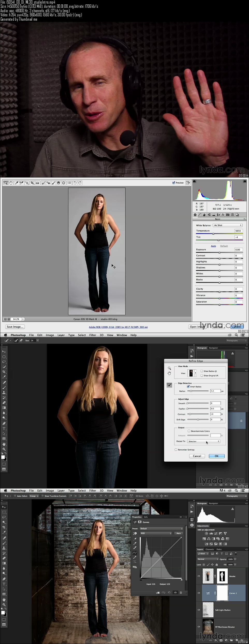Add a Color Balance adjustment (scales icon)

[x=209, y=539]
